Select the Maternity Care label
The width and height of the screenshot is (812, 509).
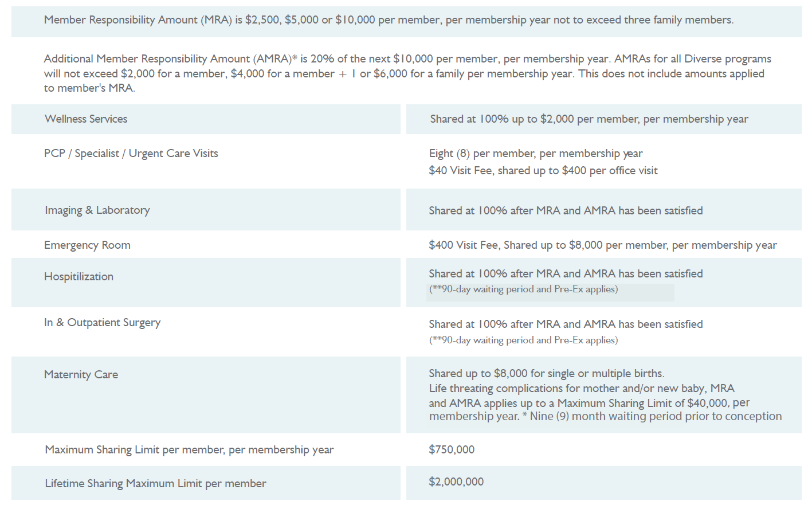81,375
